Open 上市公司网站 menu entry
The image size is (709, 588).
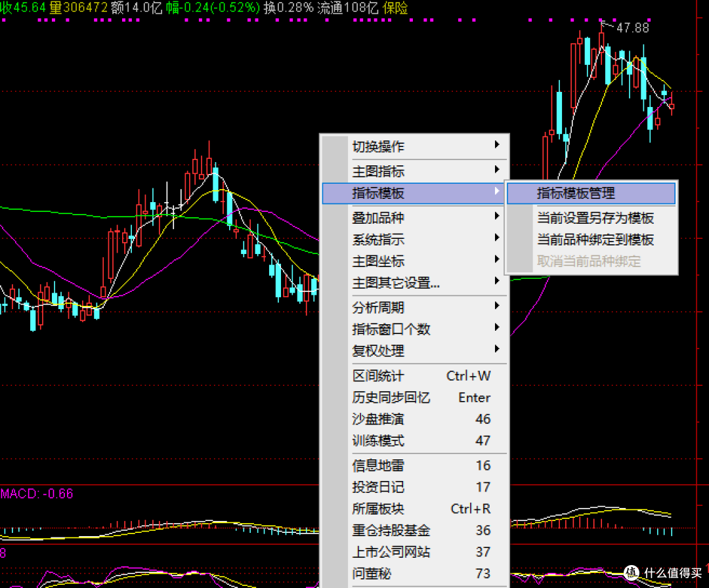pos(415,552)
